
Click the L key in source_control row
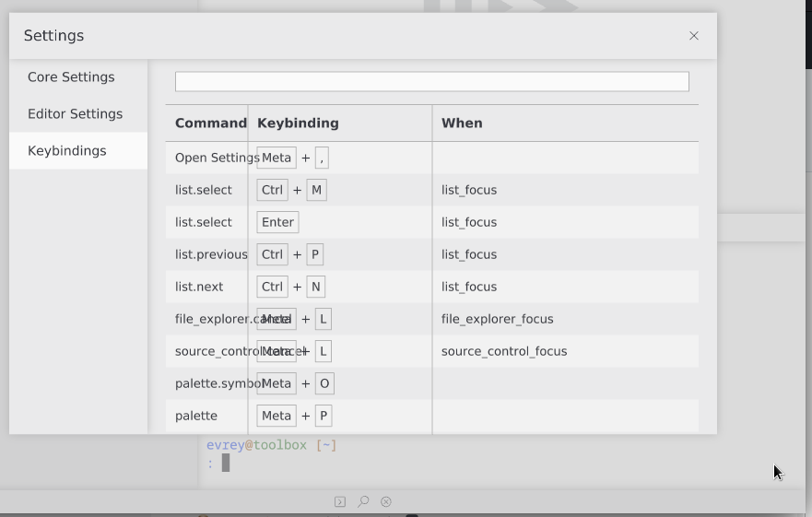point(324,351)
